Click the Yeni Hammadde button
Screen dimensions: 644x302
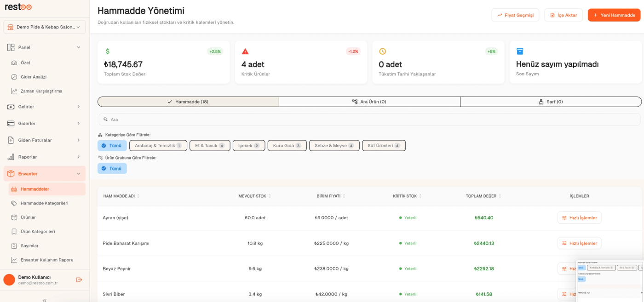[x=614, y=15]
